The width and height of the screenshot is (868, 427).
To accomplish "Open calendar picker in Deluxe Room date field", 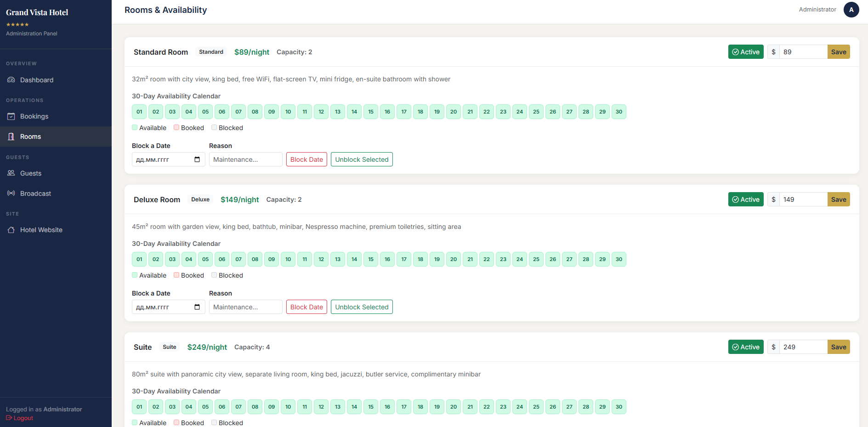I will coord(197,307).
